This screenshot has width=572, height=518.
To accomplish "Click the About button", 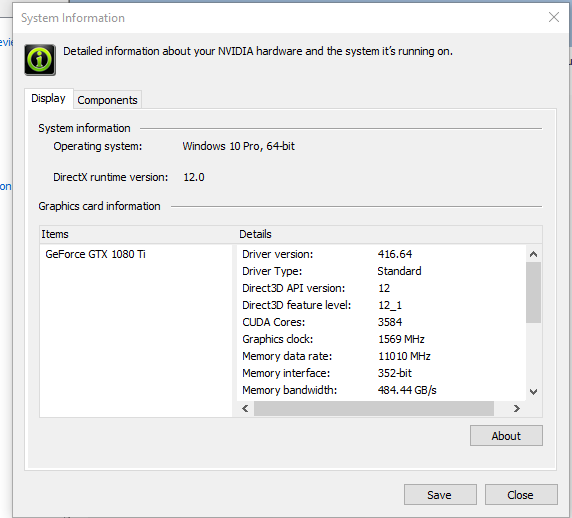I will click(x=506, y=436).
